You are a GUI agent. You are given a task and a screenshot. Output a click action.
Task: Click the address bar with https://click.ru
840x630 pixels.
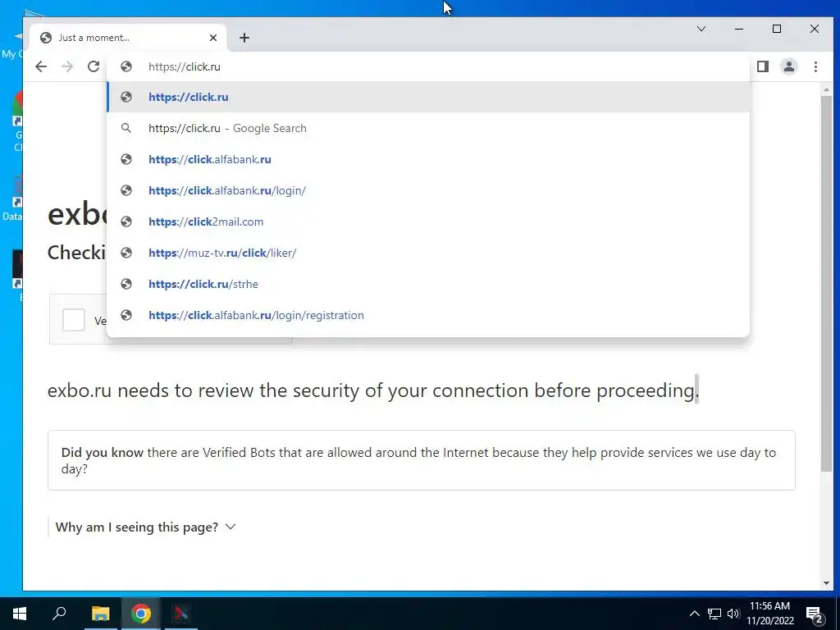point(428,66)
